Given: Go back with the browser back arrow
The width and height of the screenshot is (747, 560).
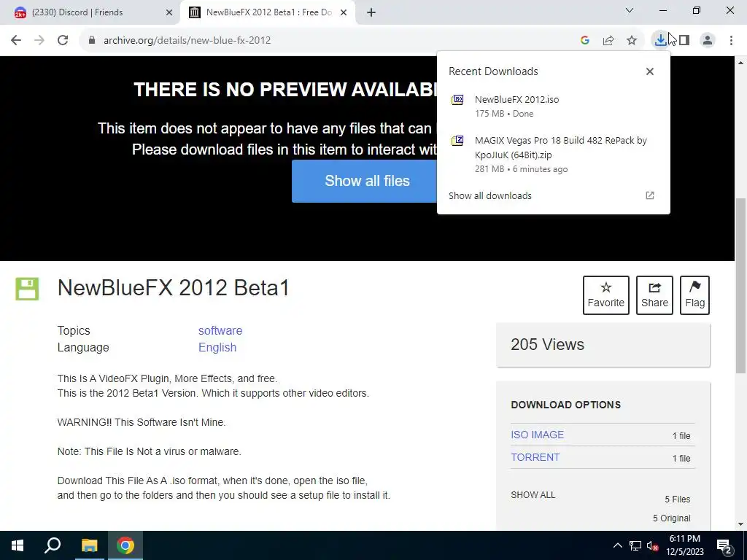Looking at the screenshot, I should (16, 41).
